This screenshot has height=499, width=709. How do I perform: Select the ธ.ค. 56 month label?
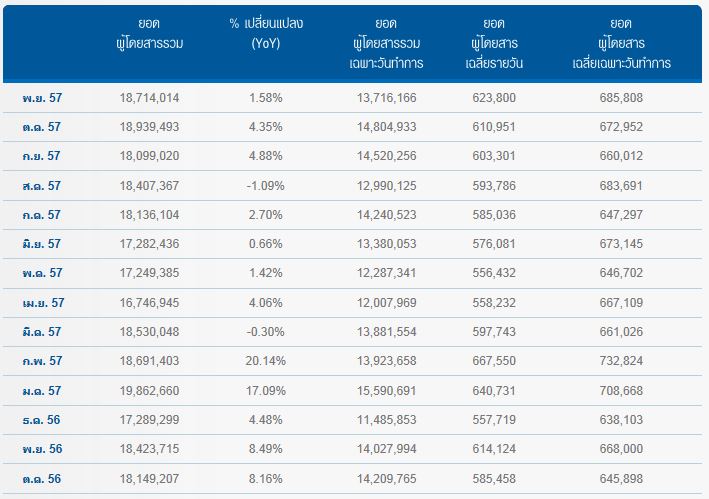pos(41,419)
